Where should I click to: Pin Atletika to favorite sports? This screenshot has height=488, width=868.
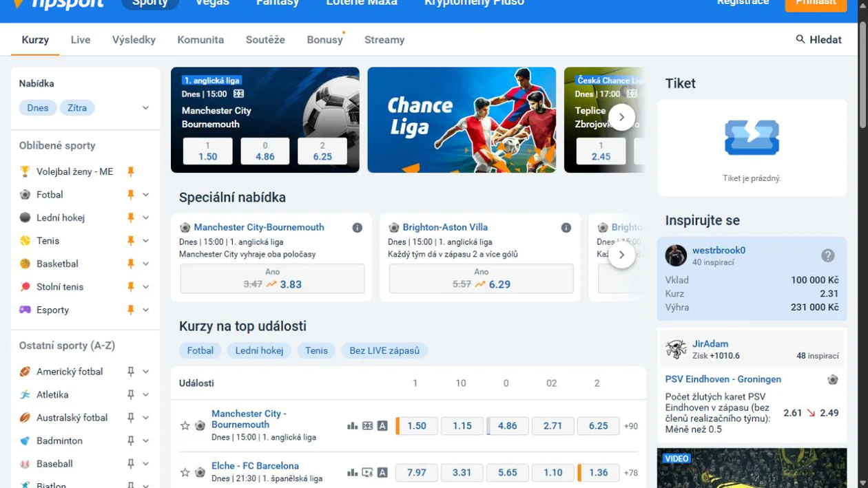point(130,395)
